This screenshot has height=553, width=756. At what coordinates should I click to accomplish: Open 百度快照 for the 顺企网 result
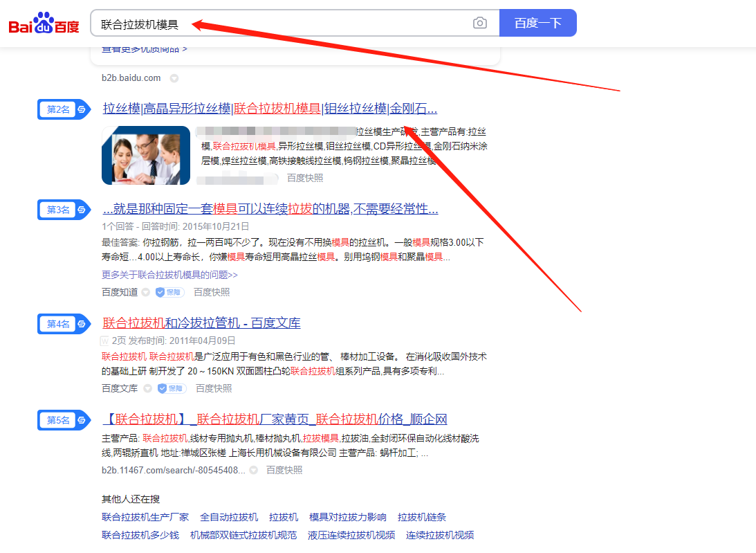[x=284, y=470]
